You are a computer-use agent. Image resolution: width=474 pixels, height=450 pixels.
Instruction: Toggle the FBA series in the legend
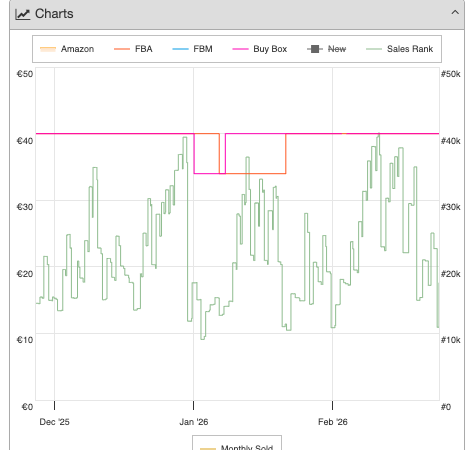(x=133, y=49)
